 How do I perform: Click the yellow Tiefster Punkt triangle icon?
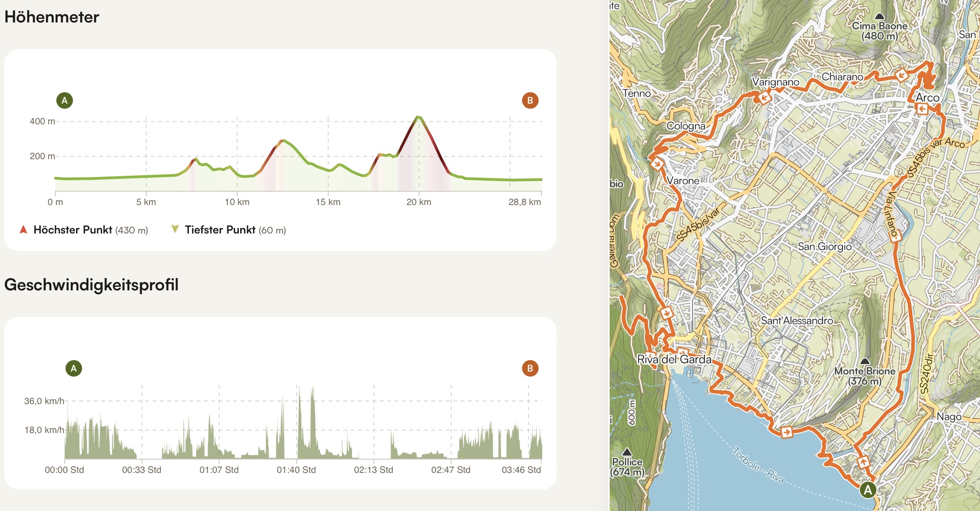click(175, 229)
